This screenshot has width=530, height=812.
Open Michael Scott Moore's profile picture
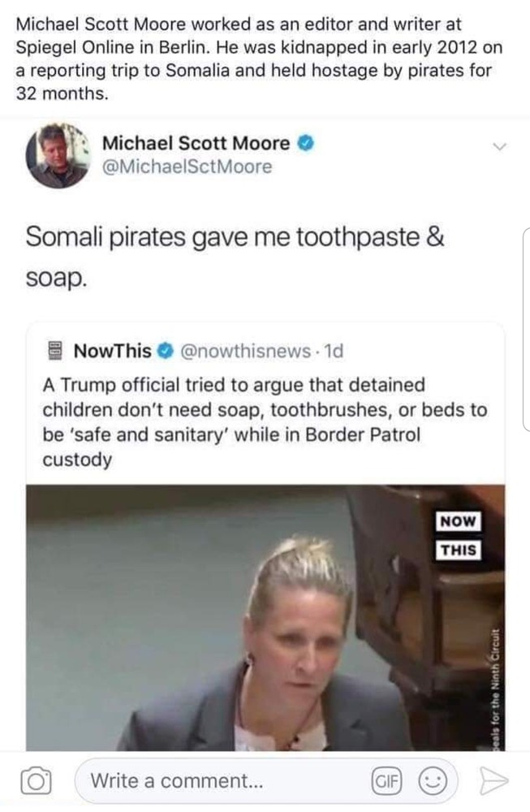(x=57, y=155)
